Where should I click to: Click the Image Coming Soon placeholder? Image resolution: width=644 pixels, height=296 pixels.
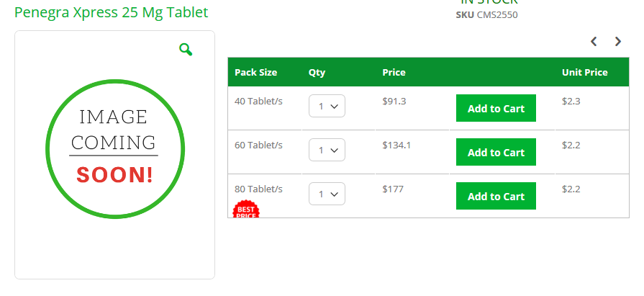(x=114, y=149)
